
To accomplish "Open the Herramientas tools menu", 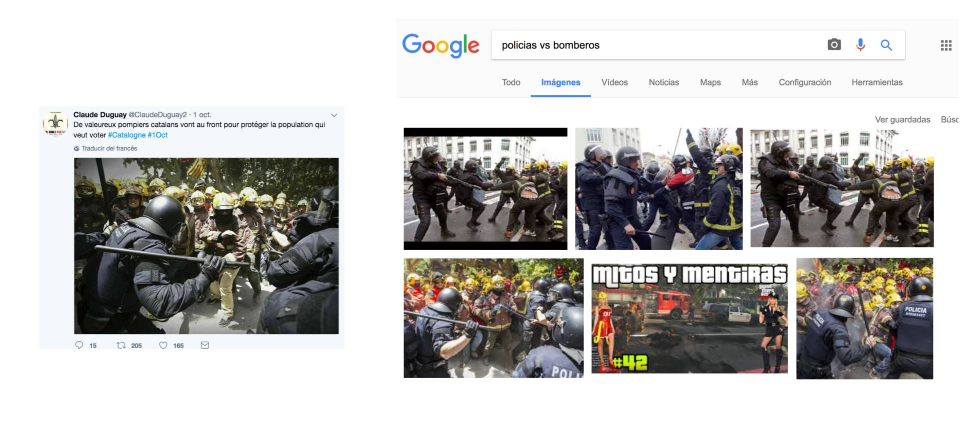I will point(877,82).
